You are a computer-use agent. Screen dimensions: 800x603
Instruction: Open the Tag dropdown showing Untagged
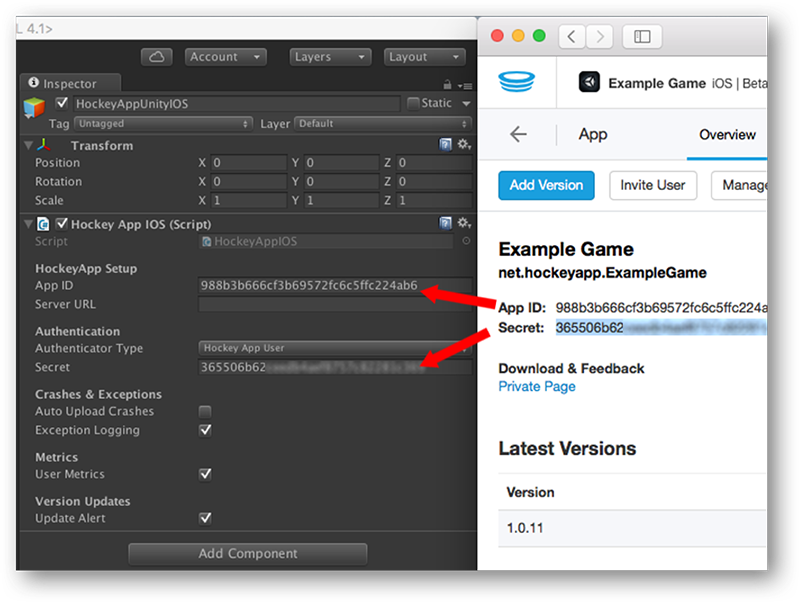click(163, 123)
